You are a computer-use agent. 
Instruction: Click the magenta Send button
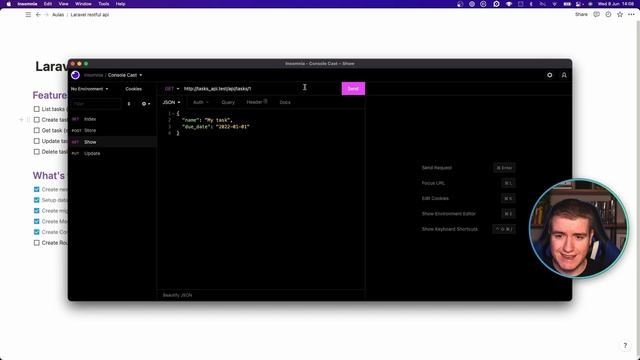tap(353, 89)
